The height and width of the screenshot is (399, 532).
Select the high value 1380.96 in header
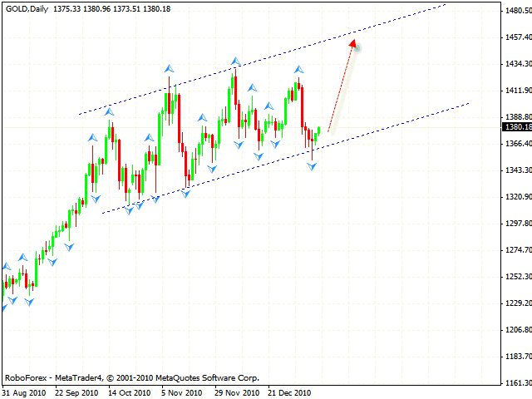pos(96,9)
